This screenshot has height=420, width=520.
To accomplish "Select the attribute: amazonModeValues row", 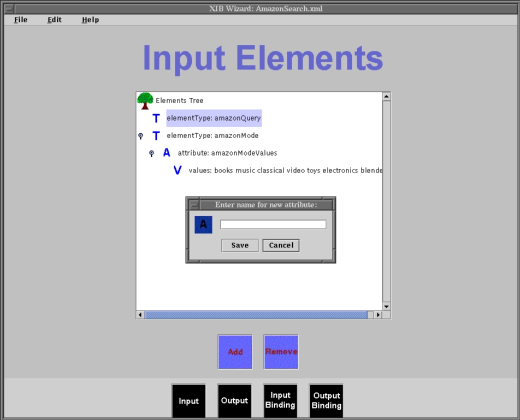I will tap(227, 153).
